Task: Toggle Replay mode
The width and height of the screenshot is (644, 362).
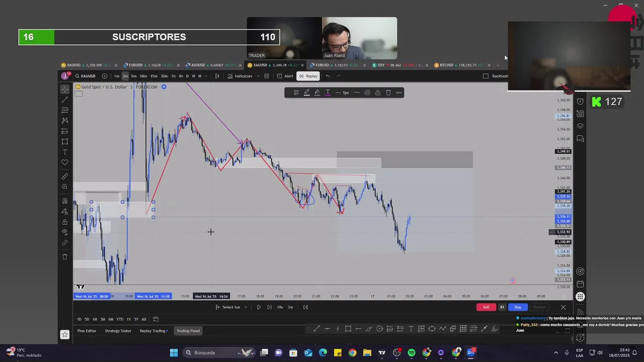Action: point(308,76)
